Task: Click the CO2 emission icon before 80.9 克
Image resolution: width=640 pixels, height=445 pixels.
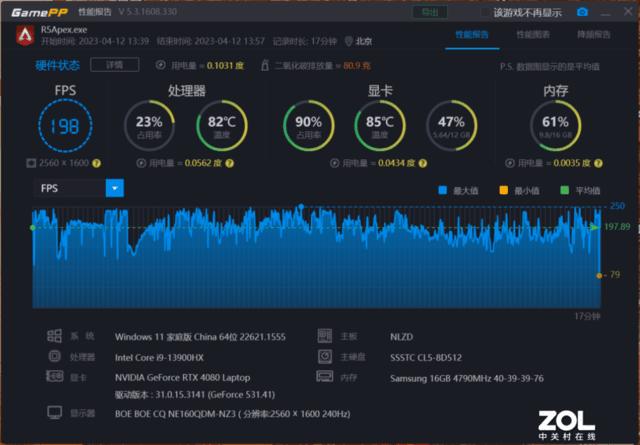Action: [x=264, y=65]
